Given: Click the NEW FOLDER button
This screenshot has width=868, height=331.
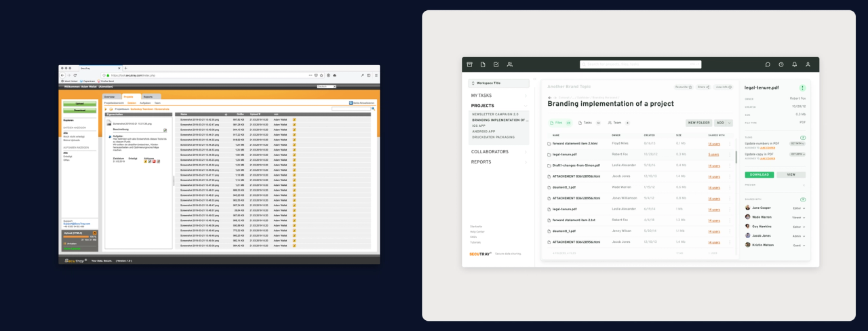Looking at the screenshot, I should (x=698, y=123).
